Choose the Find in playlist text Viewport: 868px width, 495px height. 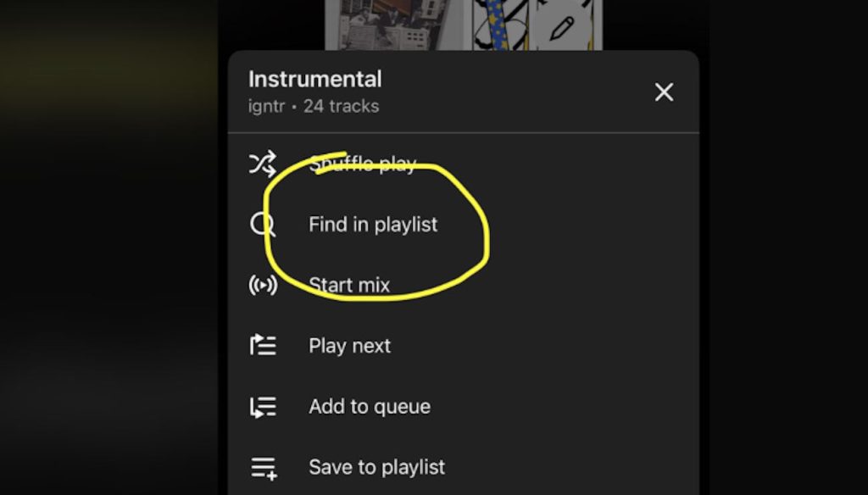[373, 225]
